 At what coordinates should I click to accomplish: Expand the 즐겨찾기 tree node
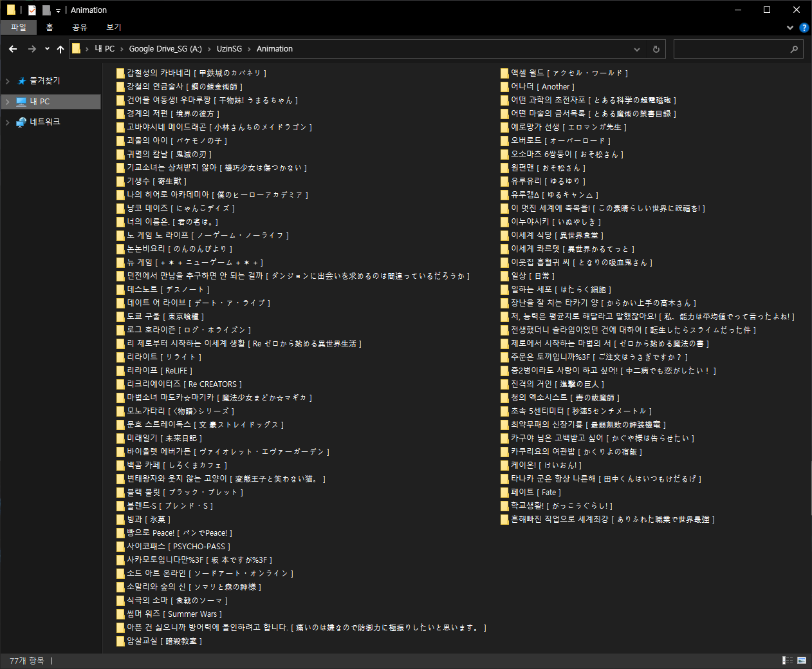coord(8,81)
